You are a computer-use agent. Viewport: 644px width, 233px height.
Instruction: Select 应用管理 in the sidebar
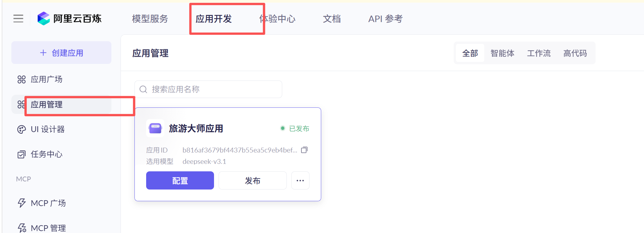(x=61, y=104)
